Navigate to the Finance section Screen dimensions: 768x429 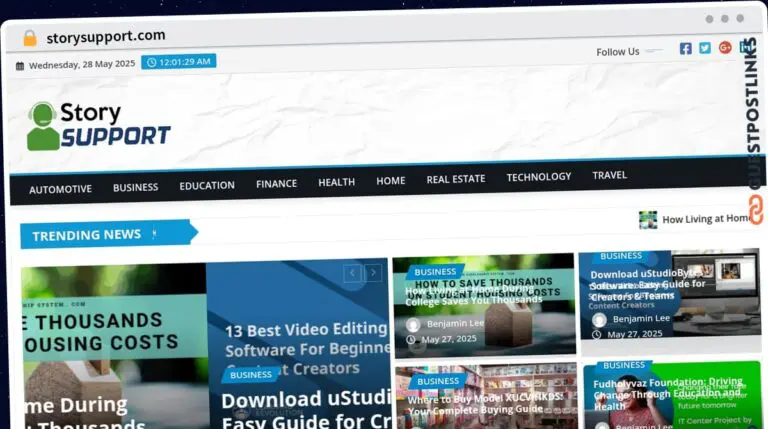[276, 184]
